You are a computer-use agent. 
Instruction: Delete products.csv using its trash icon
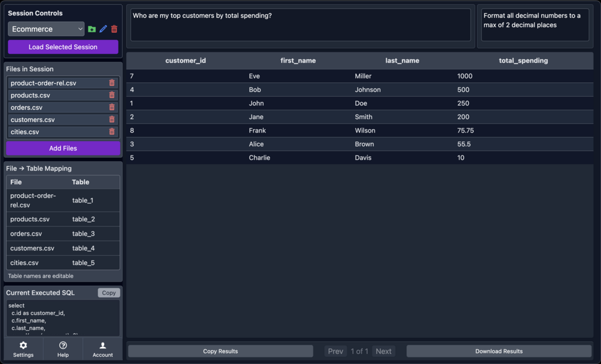112,95
